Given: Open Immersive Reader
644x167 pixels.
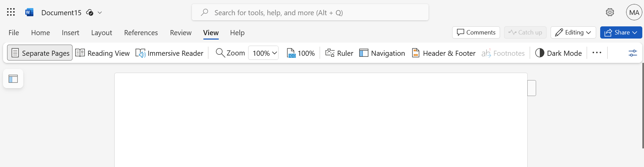Looking at the screenshot, I should [169, 53].
